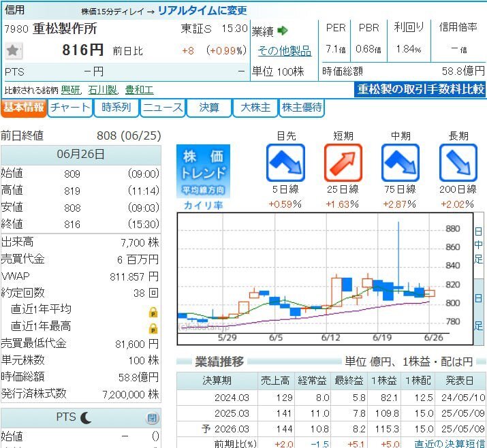Click the 出来高 value 7,700 株
The image size is (487, 448).
click(140, 242)
